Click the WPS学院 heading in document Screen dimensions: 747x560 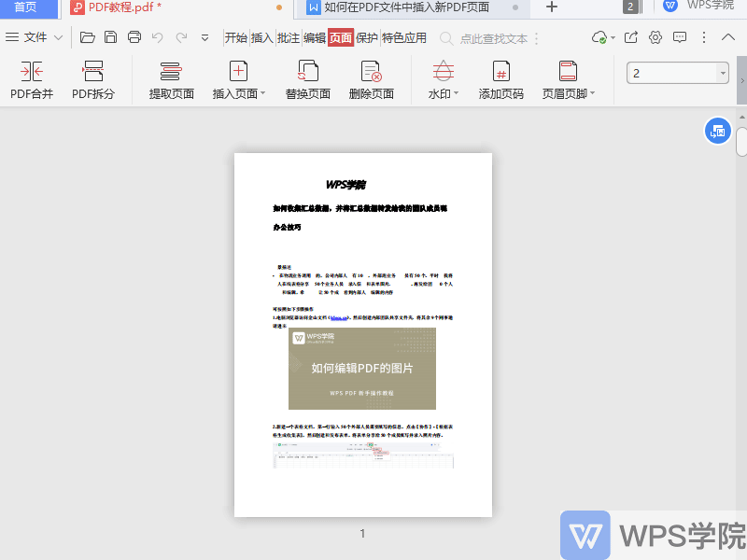(345, 185)
